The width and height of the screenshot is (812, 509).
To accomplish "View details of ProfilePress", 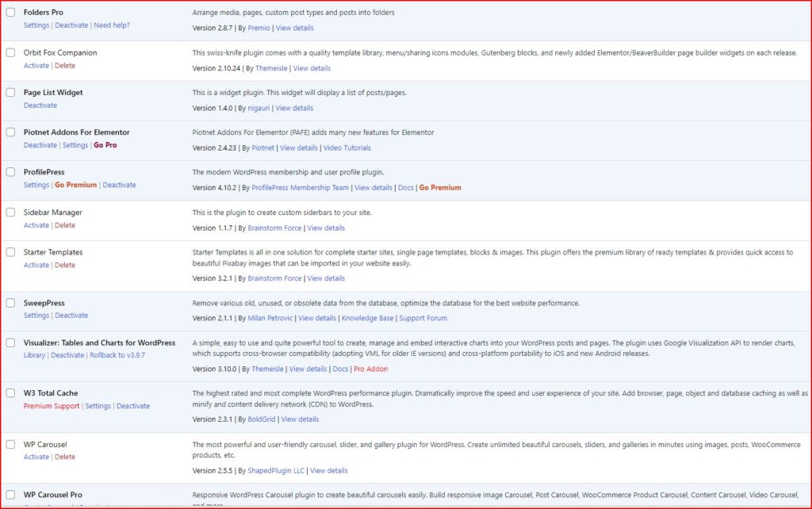I will point(373,187).
